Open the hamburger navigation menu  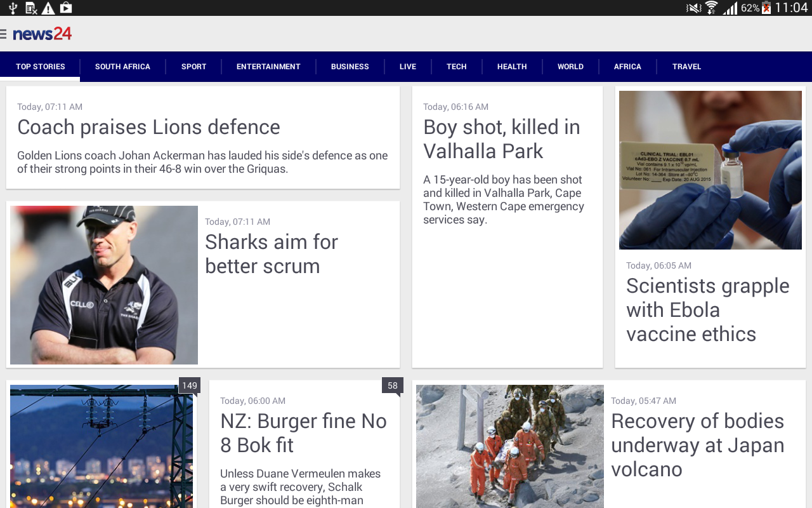(3, 34)
